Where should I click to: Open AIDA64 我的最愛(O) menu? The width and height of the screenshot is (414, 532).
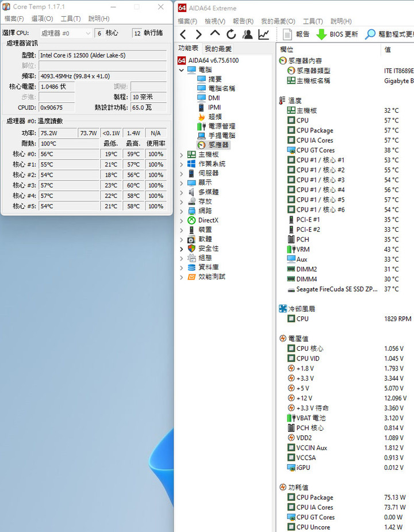coord(278,21)
